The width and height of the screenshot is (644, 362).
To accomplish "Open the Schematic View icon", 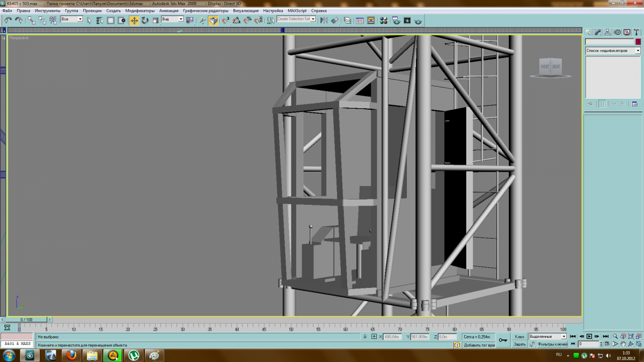I will coord(371,20).
